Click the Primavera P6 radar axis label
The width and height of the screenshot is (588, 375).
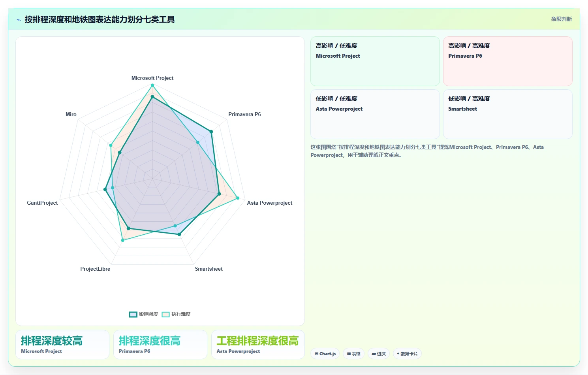244,114
